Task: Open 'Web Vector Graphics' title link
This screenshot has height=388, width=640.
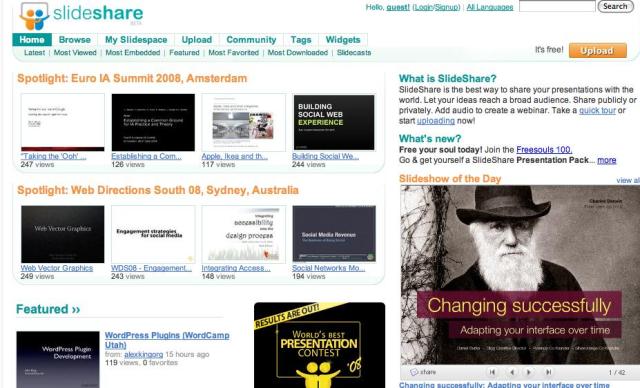Action: (57, 268)
